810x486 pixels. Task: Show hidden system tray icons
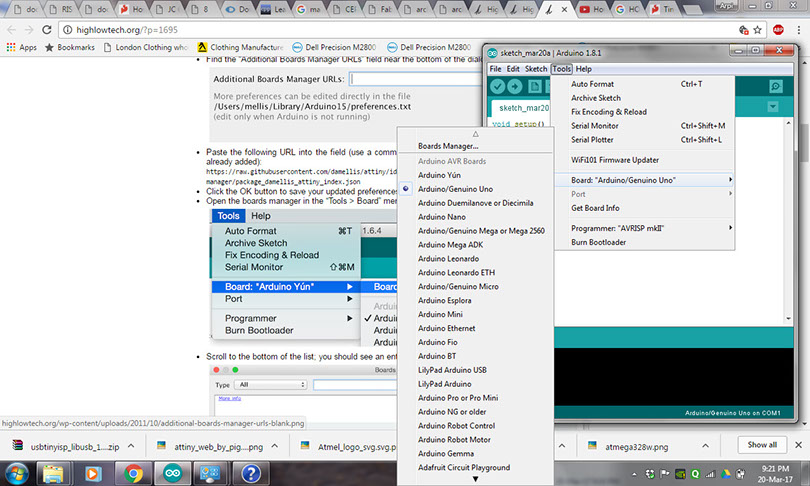634,474
